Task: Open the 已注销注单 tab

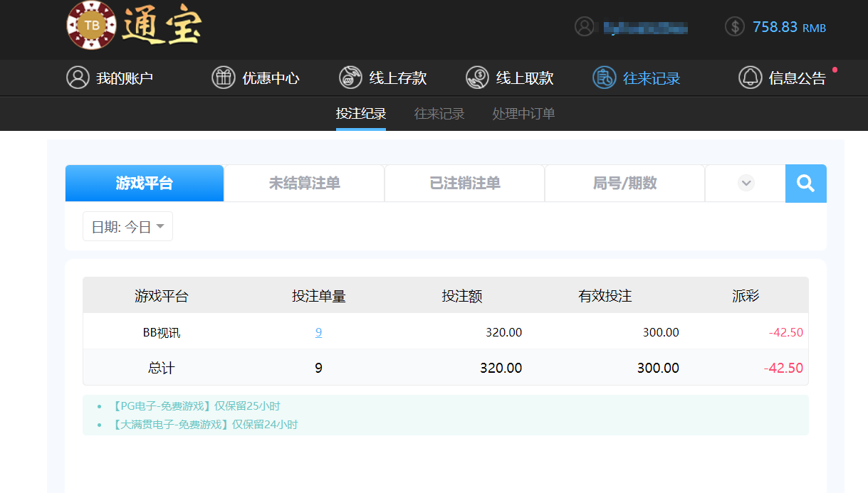Action: [464, 183]
